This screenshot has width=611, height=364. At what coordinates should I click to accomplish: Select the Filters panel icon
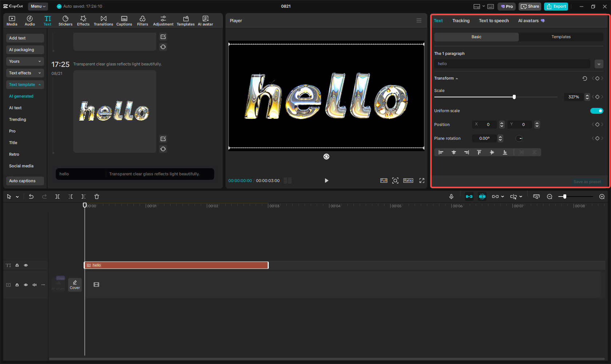tap(143, 20)
